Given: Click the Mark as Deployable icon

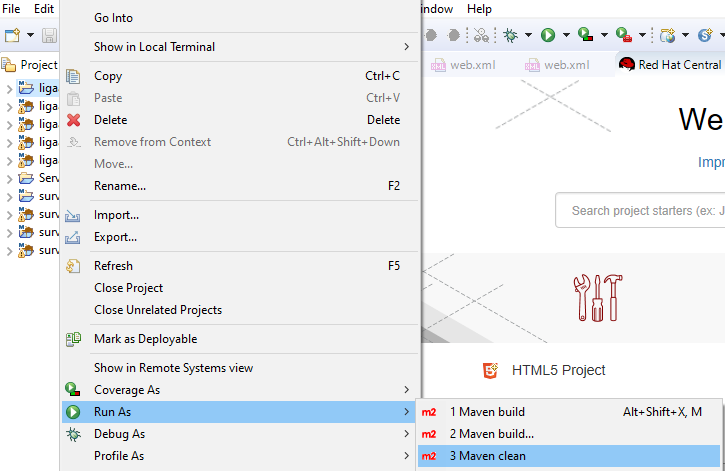Looking at the screenshot, I should (x=73, y=339).
